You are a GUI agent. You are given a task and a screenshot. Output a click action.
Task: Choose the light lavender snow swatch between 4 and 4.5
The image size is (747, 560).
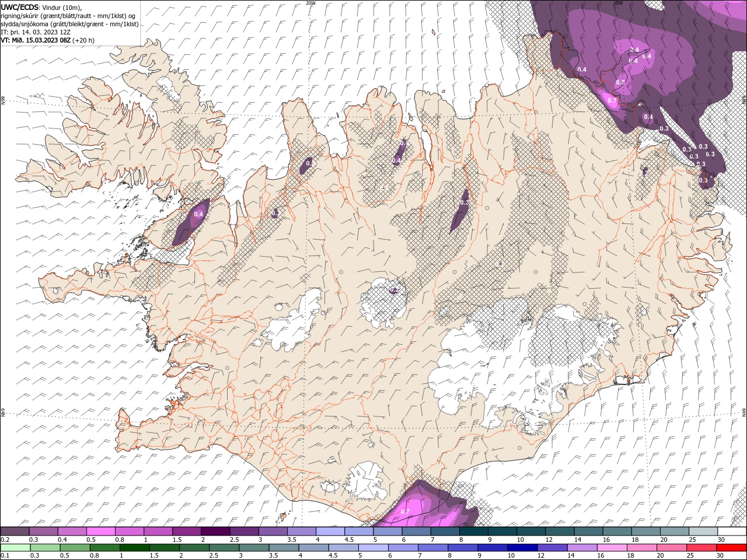[x=330, y=531]
